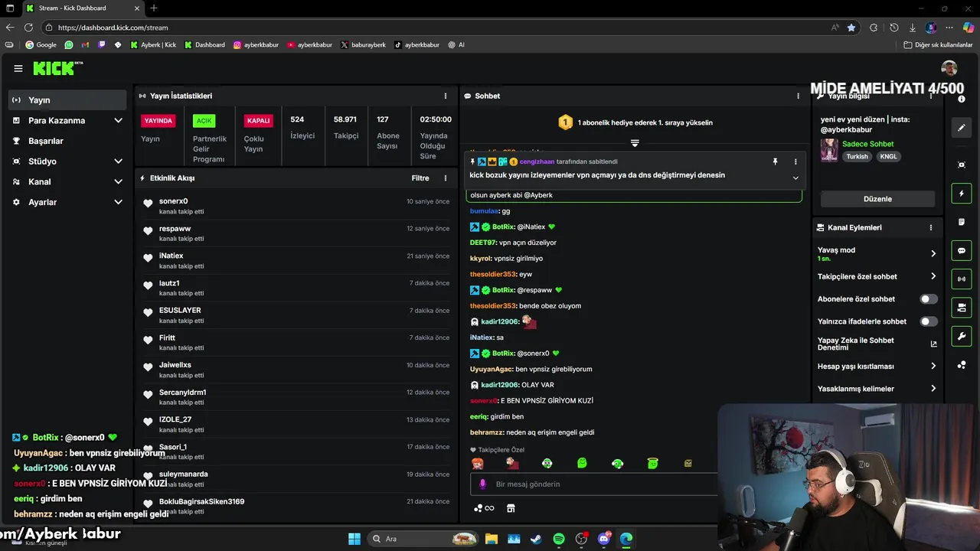Viewport: 980px width, 551px height.
Task: Click the chat bubble icon in right rail
Action: click(962, 250)
